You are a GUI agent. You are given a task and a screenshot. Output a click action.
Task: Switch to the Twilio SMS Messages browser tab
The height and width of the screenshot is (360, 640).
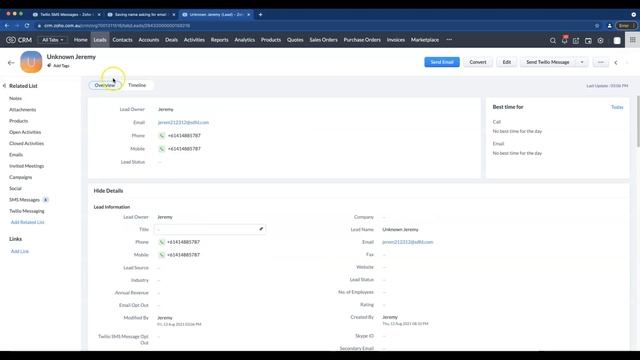point(66,14)
